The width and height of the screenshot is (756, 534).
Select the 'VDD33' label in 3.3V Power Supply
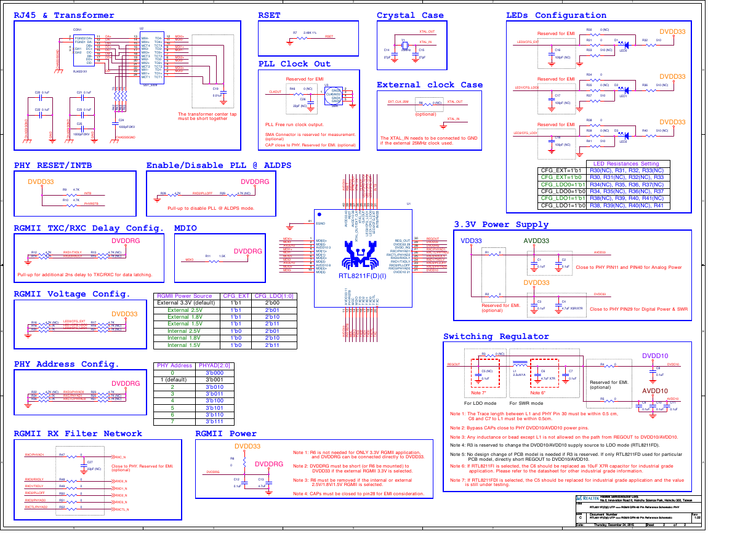pos(470,241)
